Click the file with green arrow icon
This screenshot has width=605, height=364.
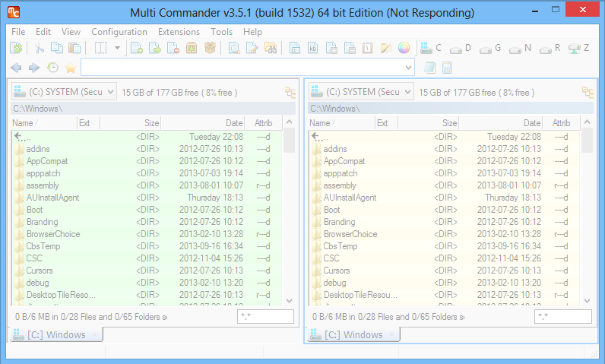tap(155, 48)
